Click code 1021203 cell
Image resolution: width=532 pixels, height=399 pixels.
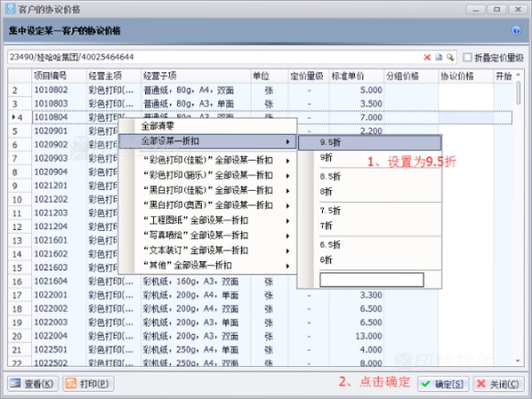point(59,213)
